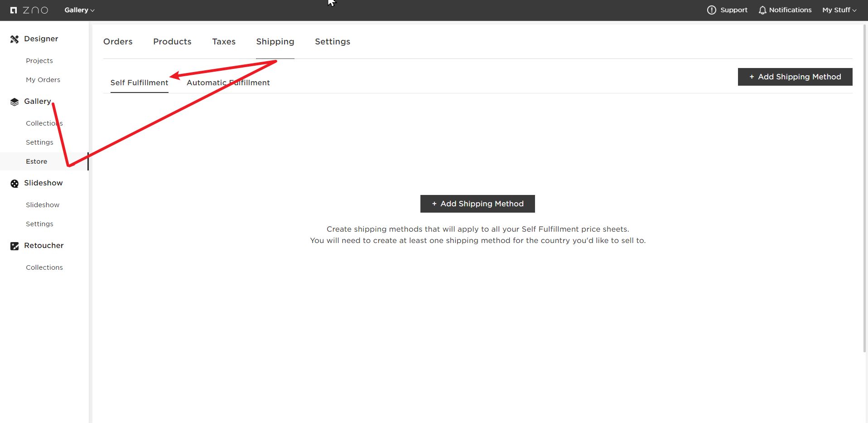Go to Projects under Designer

pyautogui.click(x=39, y=61)
